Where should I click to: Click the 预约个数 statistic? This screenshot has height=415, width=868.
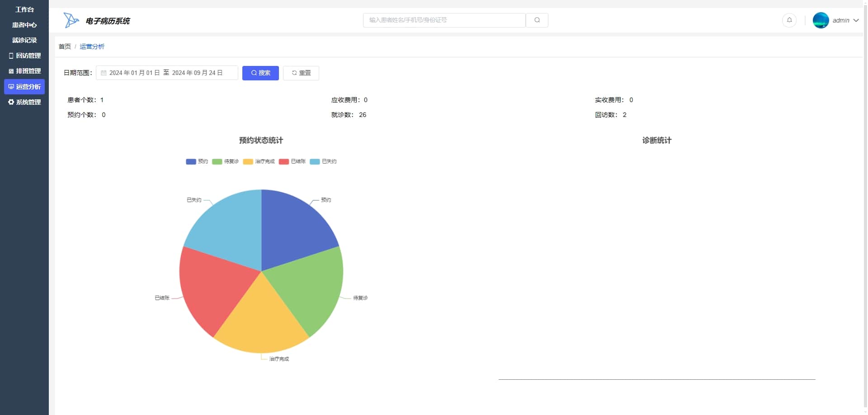(x=86, y=115)
